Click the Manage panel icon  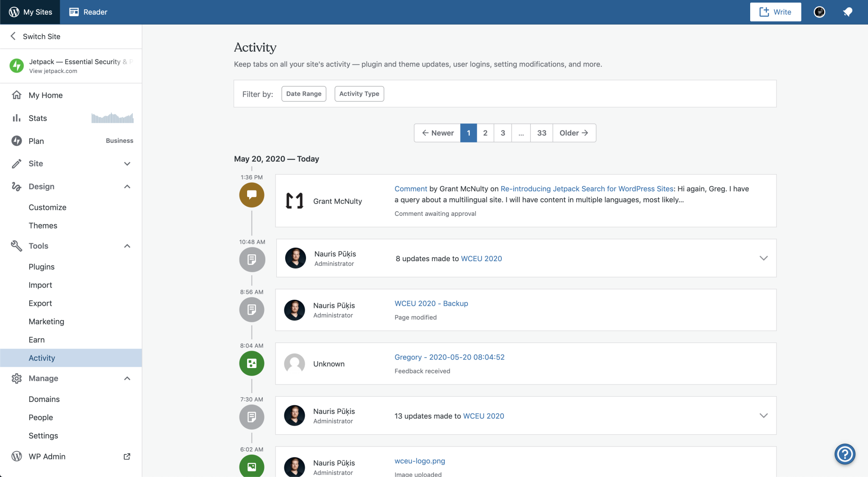(x=17, y=377)
